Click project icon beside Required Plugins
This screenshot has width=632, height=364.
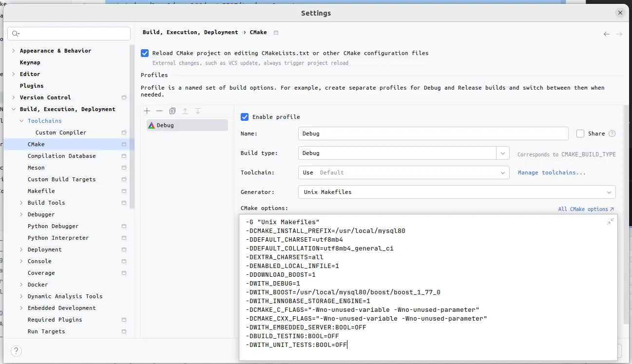124,320
